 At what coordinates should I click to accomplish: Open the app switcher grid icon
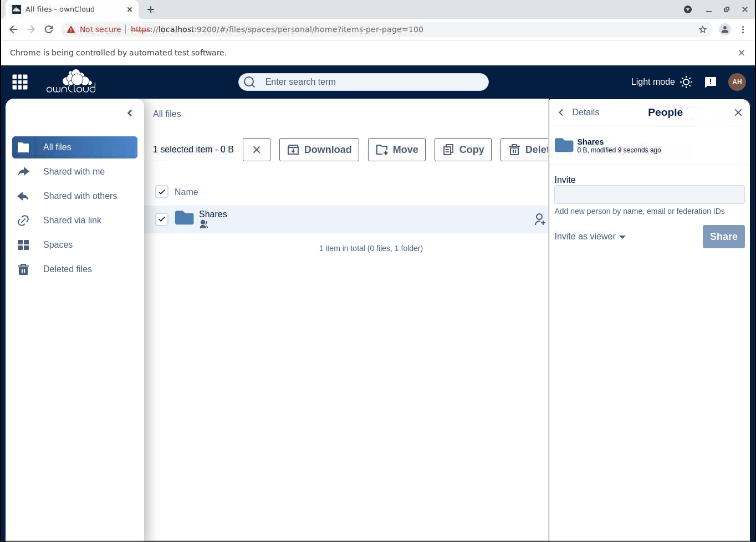(19, 81)
